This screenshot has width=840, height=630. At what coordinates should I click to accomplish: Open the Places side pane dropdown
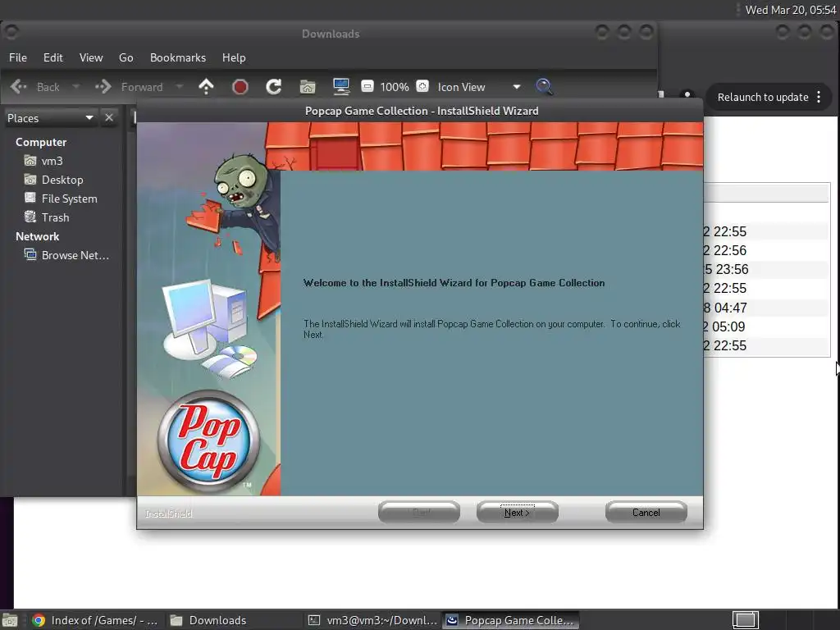pos(50,118)
